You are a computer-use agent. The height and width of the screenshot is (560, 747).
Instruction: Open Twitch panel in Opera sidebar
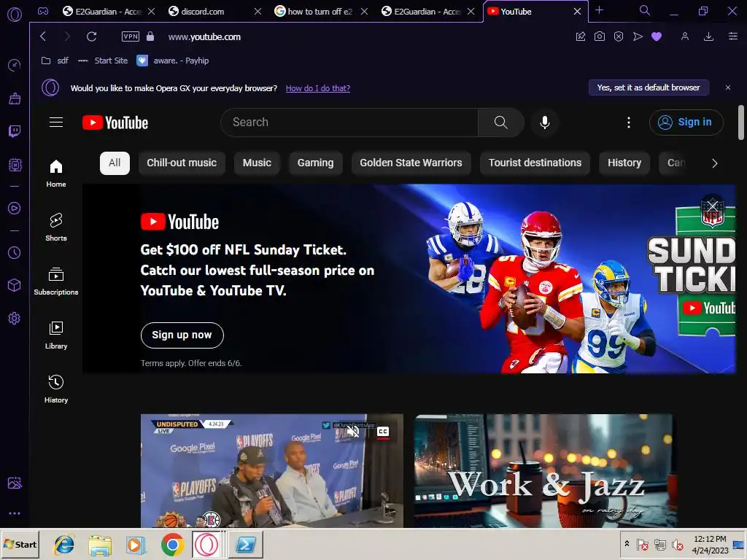click(15, 131)
